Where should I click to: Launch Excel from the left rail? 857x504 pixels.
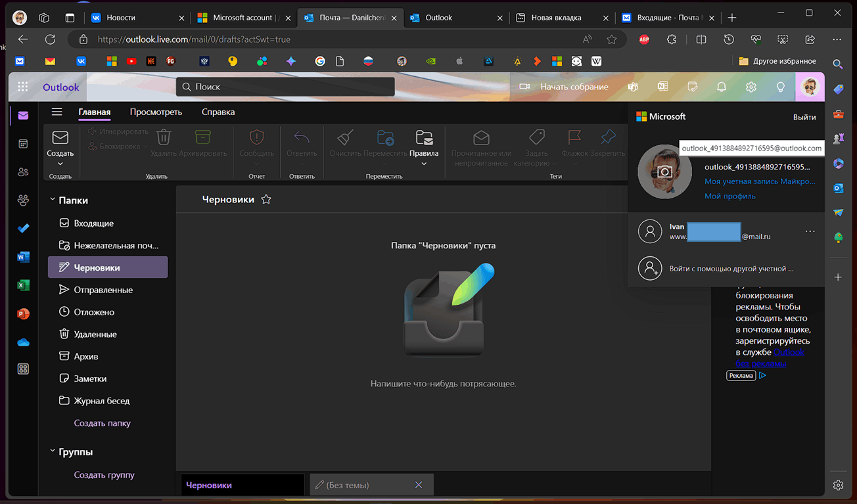[23, 285]
